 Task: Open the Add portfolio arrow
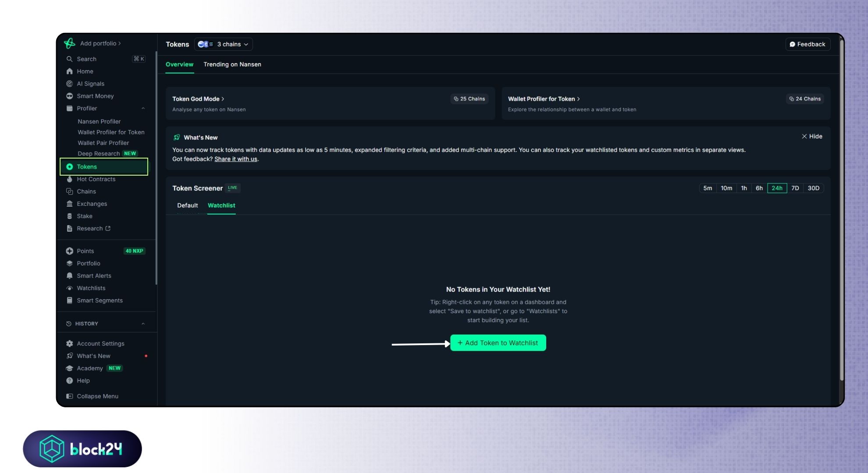click(x=120, y=43)
